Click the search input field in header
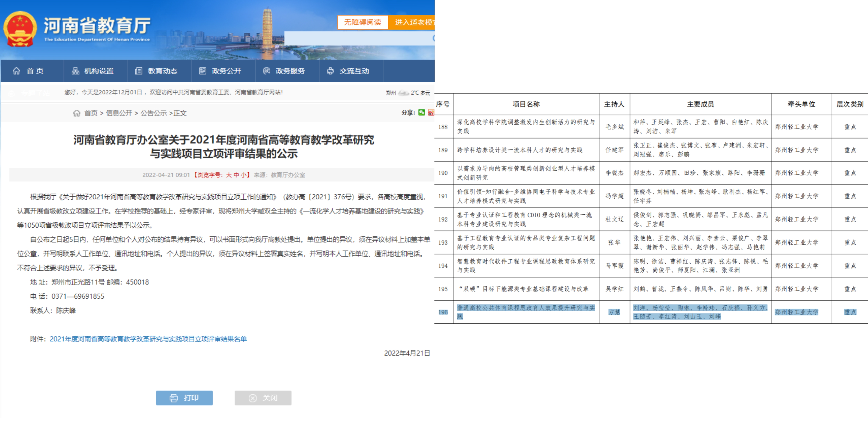Viewport: 868px width, 434px height. point(357,38)
